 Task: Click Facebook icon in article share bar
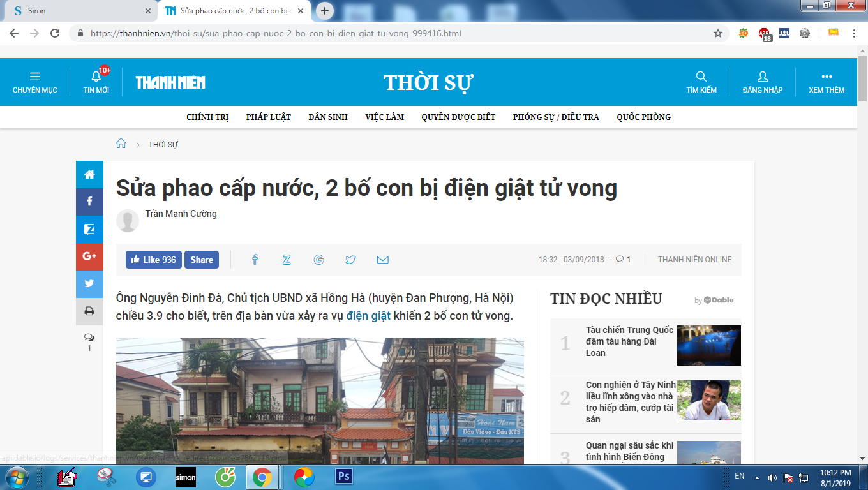pyautogui.click(x=255, y=260)
